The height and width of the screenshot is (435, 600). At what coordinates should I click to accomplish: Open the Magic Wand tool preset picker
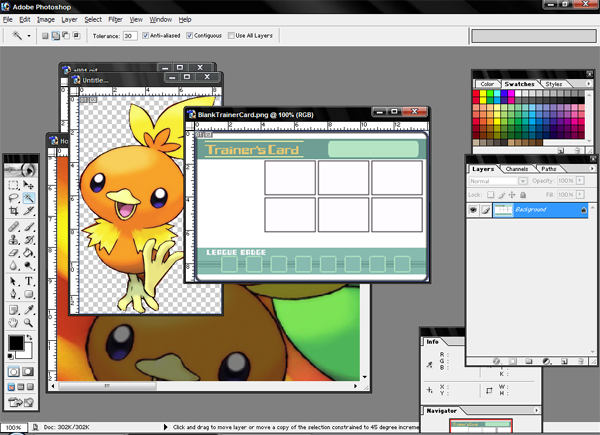click(x=29, y=36)
